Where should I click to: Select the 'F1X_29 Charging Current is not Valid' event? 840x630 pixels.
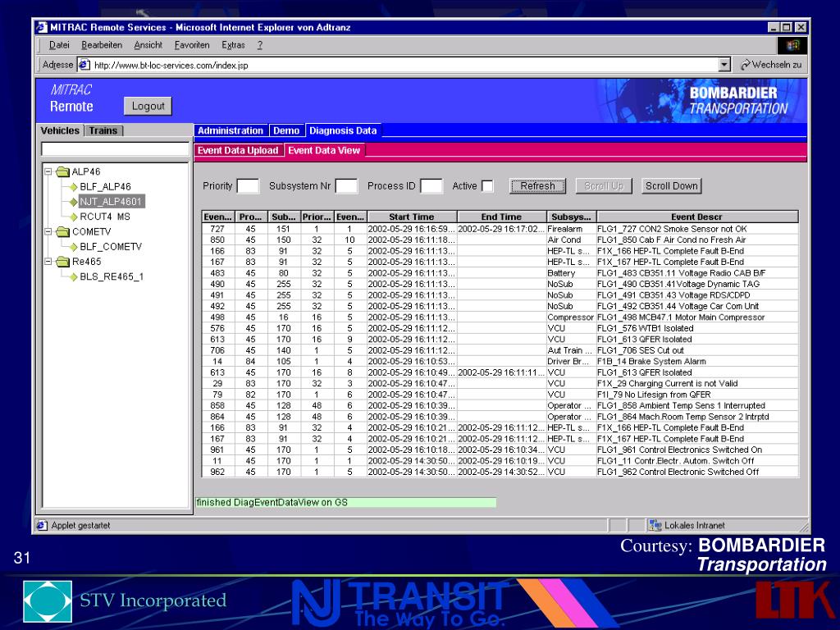[500, 384]
